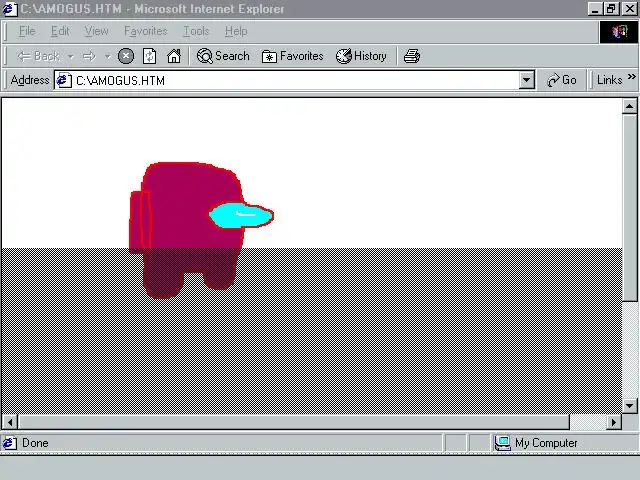Click the horizontal scrollbar left arrow

10,422
